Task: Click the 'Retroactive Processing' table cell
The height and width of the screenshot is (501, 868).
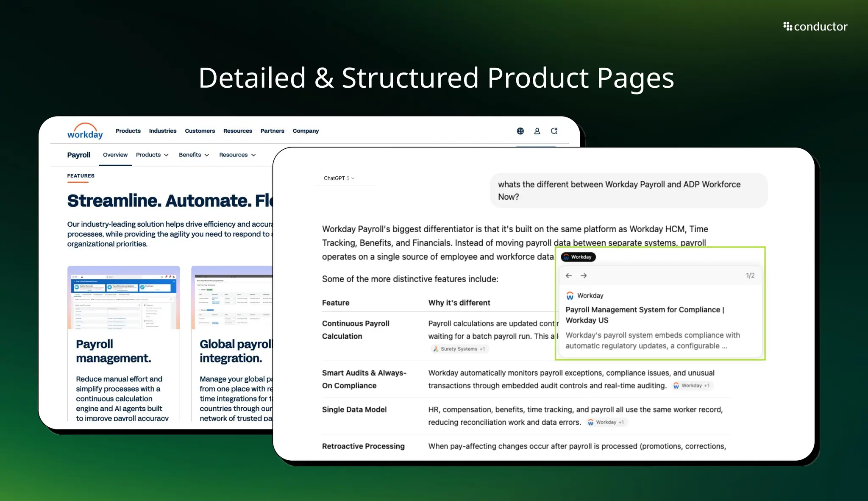Action: click(363, 446)
